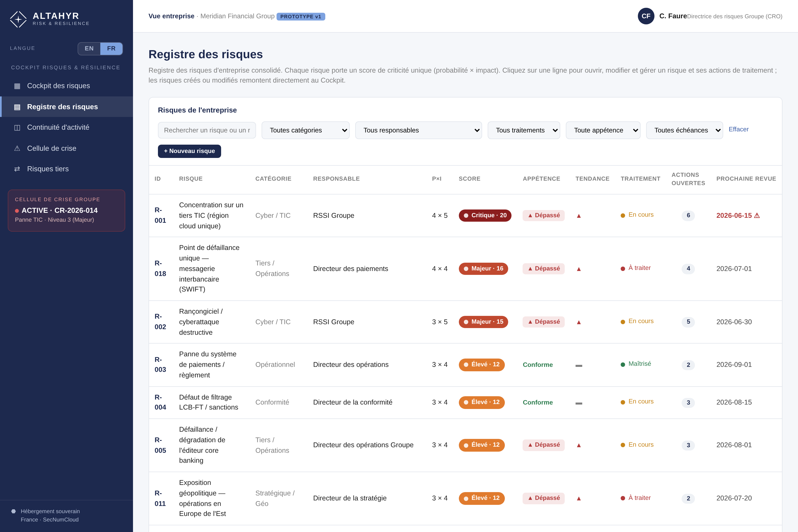Click Vue entreprise breadcrumb

tap(171, 16)
